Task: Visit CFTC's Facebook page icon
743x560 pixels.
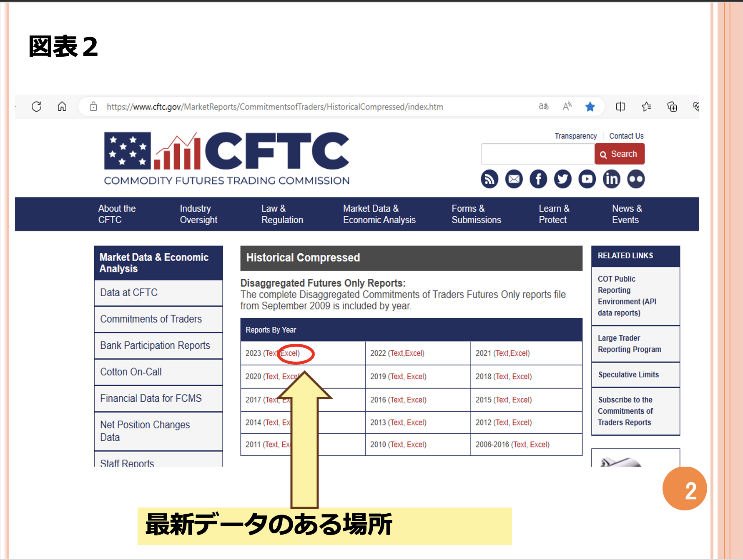Action: [538, 179]
